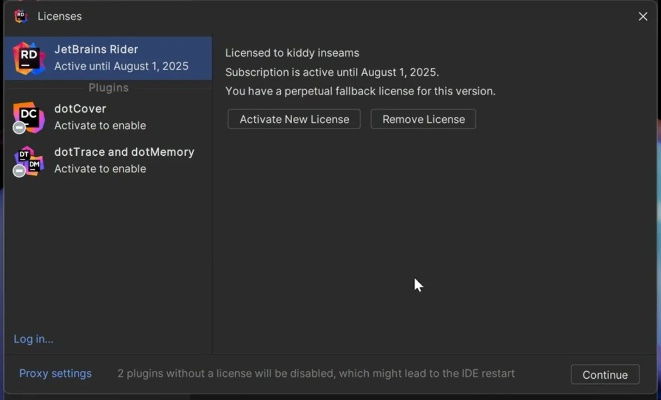Open Proxy settings link
This screenshot has width=661, height=400.
click(56, 374)
